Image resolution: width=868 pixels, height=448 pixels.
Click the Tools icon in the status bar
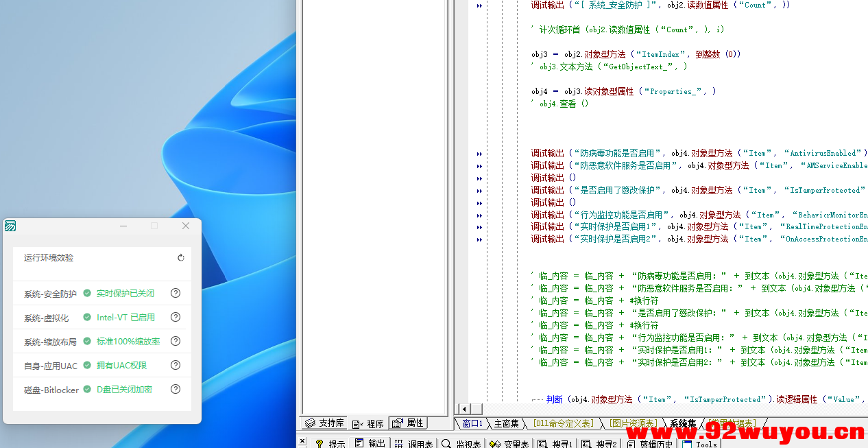point(698,443)
